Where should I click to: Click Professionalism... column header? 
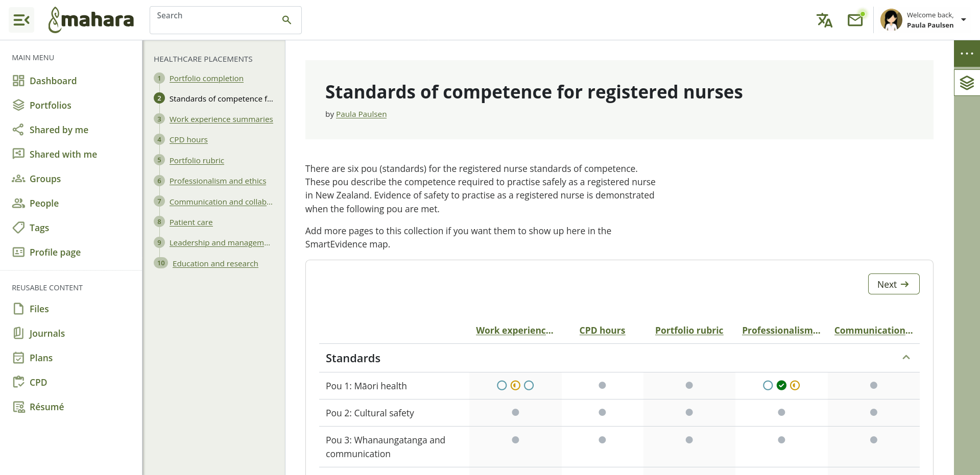click(x=781, y=330)
